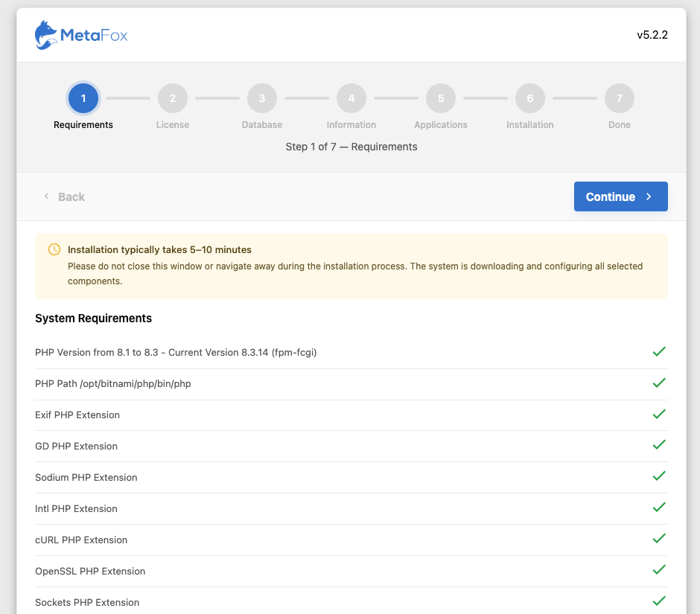Click green checkmark beside PHP Path row
This screenshot has width=700, height=614.
[x=658, y=383]
